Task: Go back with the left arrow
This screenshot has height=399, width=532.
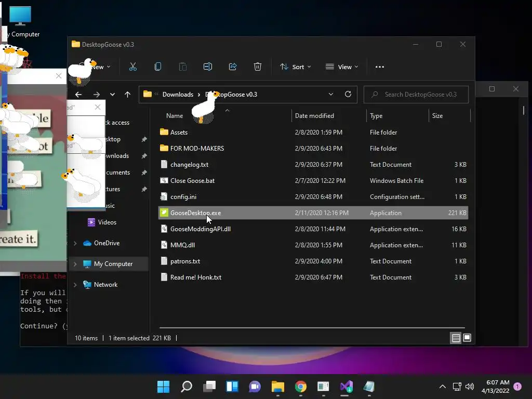Action: (x=78, y=95)
